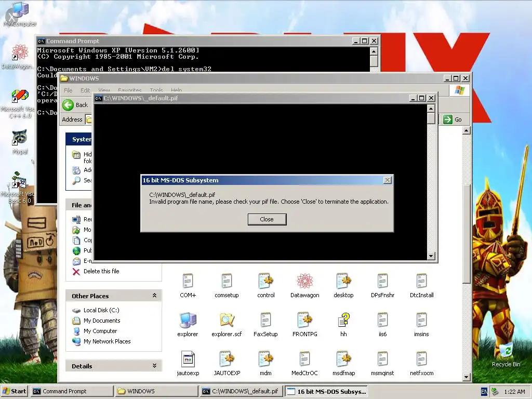Image resolution: width=532 pixels, height=399 pixels.
Task: Select the FaxSetup file icon
Action: tap(265, 325)
